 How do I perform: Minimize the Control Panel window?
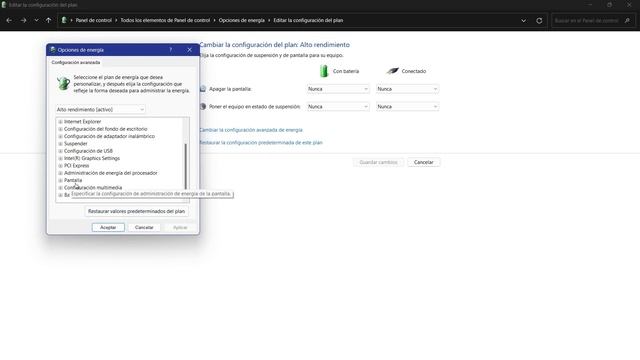pyautogui.click(x=590, y=5)
